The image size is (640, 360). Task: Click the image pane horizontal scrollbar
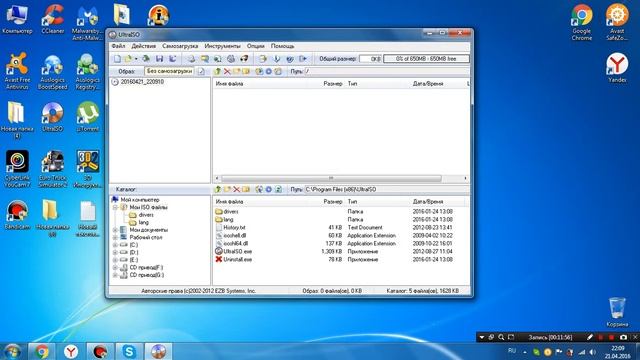coord(331,178)
